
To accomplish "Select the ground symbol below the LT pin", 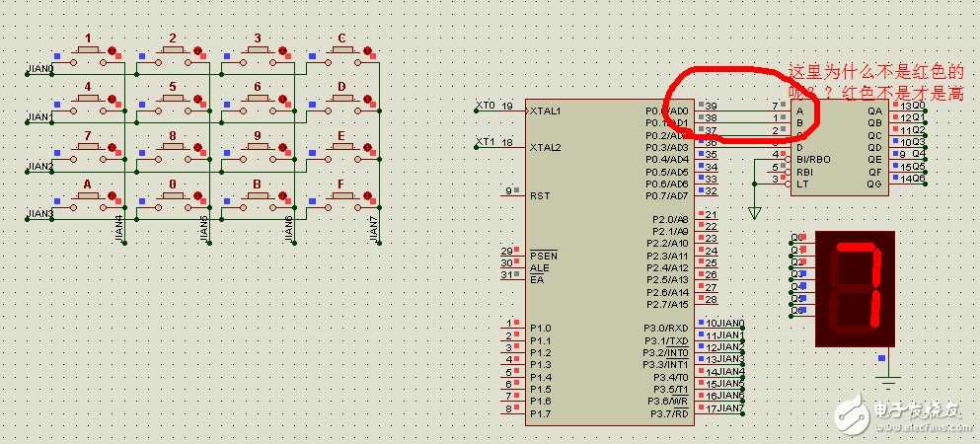I will click(x=755, y=213).
